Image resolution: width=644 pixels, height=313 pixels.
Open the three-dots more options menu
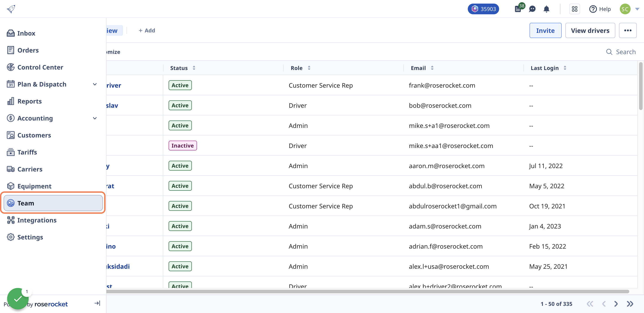628,30
